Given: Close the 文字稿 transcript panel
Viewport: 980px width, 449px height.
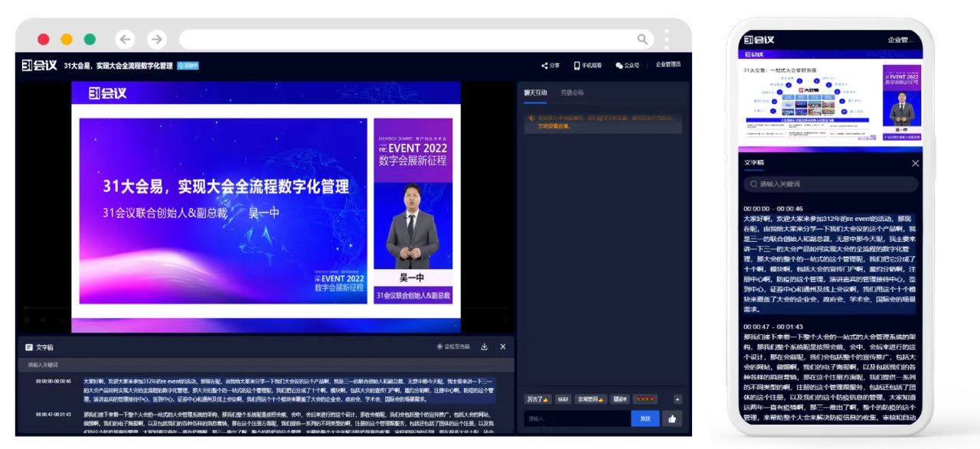Looking at the screenshot, I should (503, 347).
